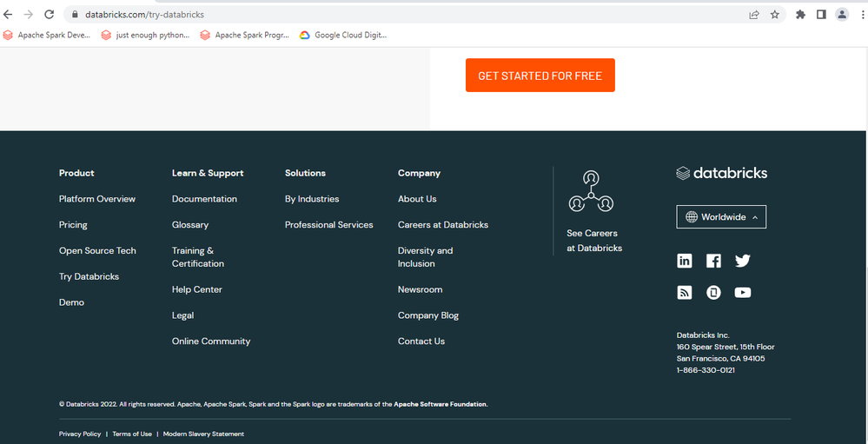Open the Legal link
Screen dimensions: 868x444
click(x=183, y=315)
